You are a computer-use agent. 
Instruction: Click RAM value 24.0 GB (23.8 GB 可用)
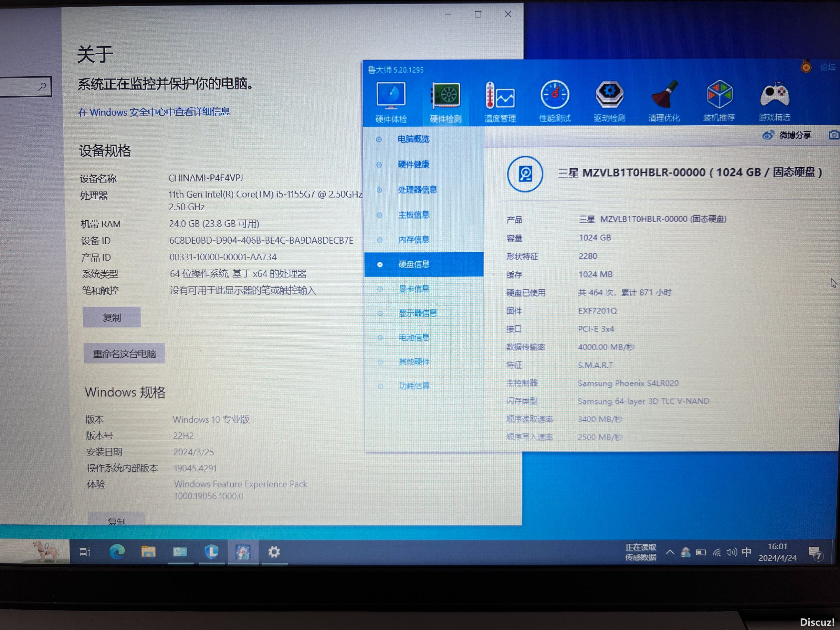coord(214,224)
